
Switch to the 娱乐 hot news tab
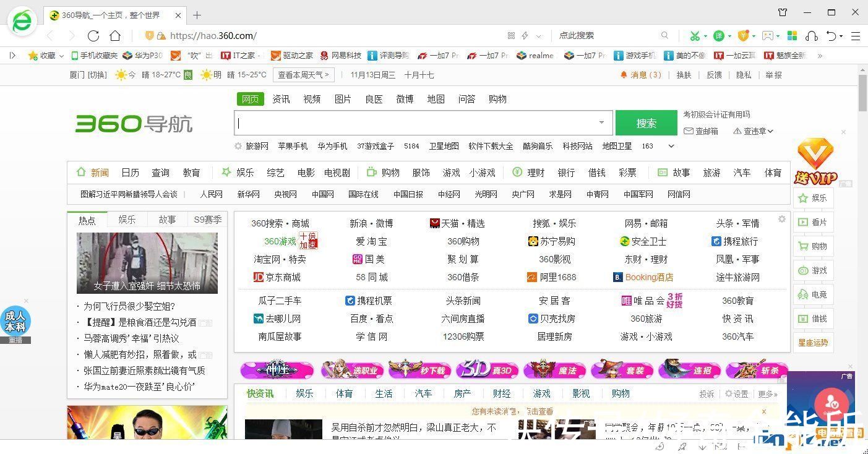point(127,220)
